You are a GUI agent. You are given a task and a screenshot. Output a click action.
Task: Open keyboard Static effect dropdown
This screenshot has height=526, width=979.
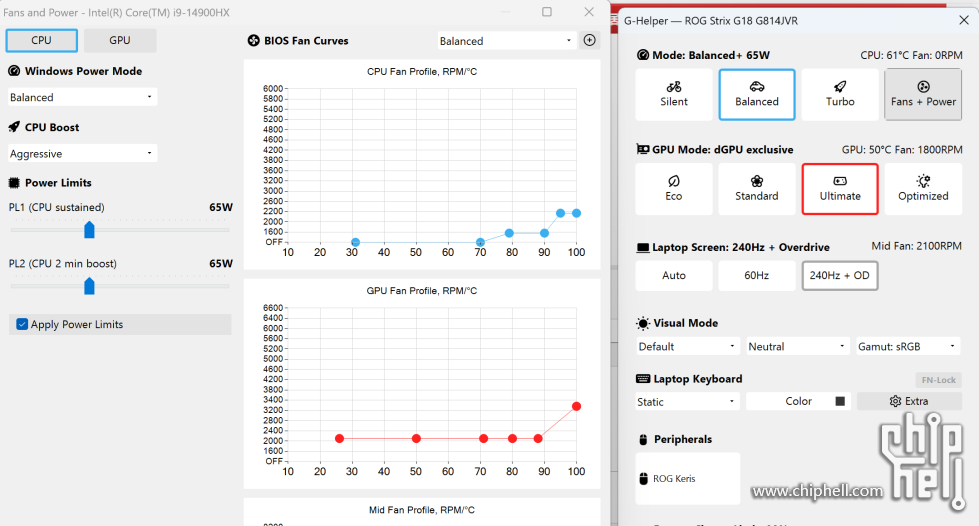click(x=687, y=402)
